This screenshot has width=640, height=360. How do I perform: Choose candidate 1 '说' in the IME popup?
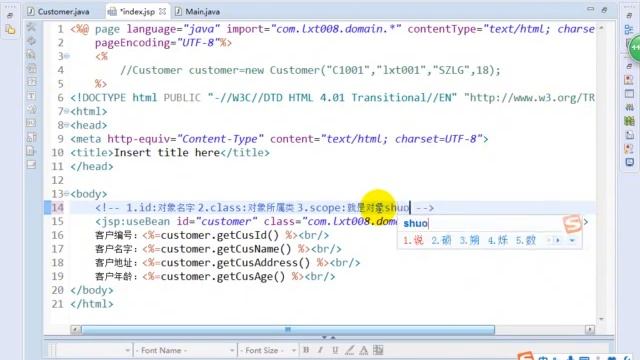pyautogui.click(x=413, y=240)
